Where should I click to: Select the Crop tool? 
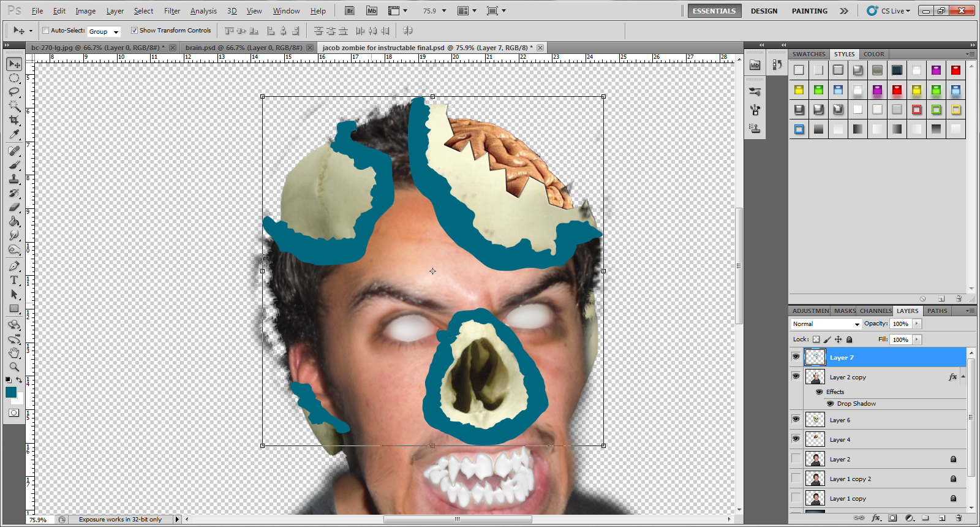tap(14, 120)
